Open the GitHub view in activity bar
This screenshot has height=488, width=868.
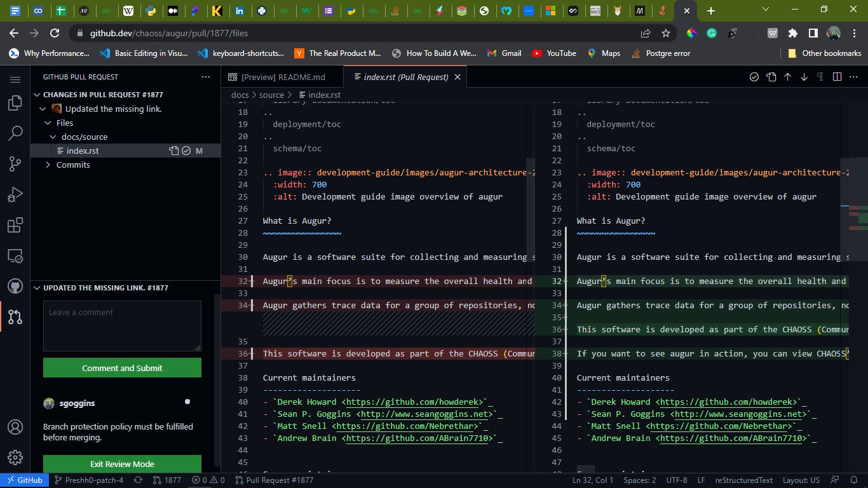15,286
